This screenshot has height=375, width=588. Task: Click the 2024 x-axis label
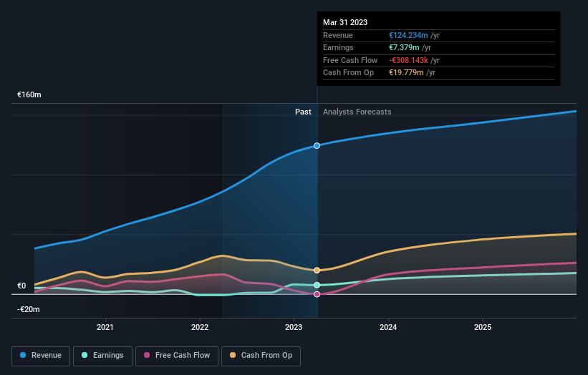tap(388, 327)
